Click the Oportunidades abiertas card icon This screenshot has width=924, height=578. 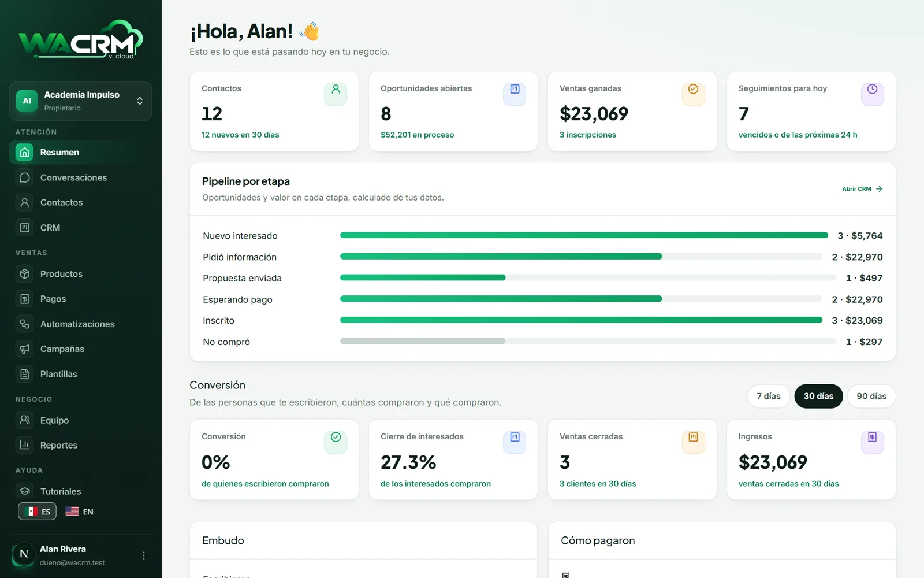pos(515,94)
